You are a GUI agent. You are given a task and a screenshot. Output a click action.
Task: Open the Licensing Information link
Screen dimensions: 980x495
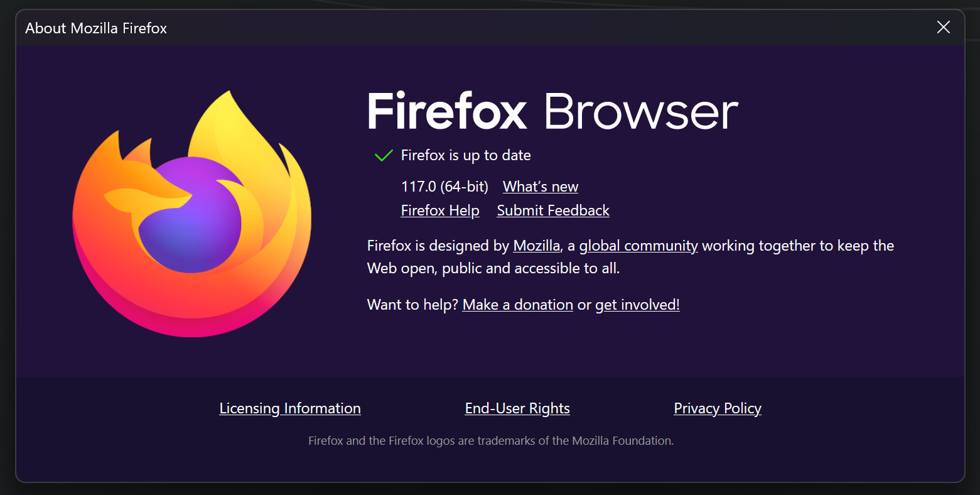289,408
